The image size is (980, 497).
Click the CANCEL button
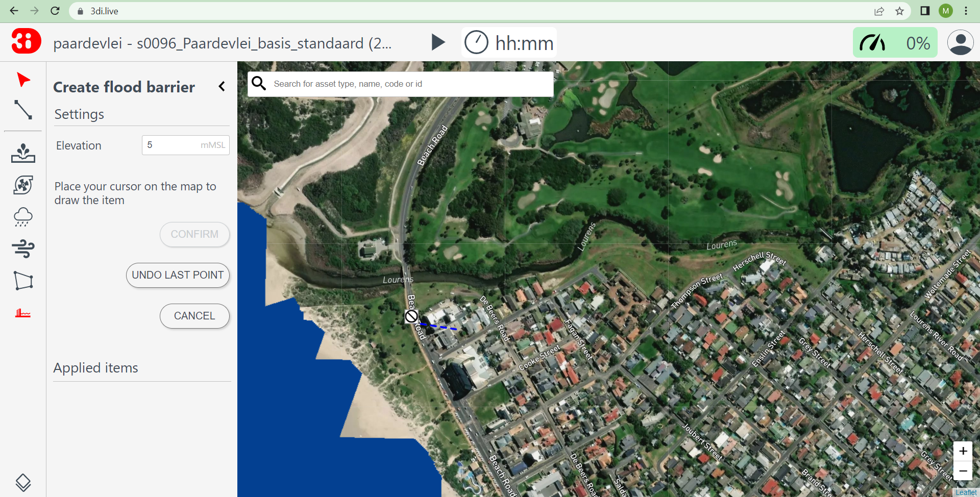[x=194, y=316]
